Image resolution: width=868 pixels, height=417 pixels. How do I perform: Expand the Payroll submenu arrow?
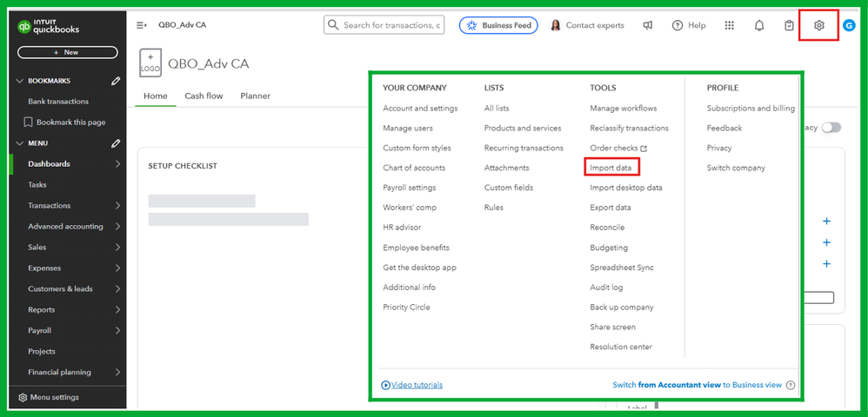[118, 331]
